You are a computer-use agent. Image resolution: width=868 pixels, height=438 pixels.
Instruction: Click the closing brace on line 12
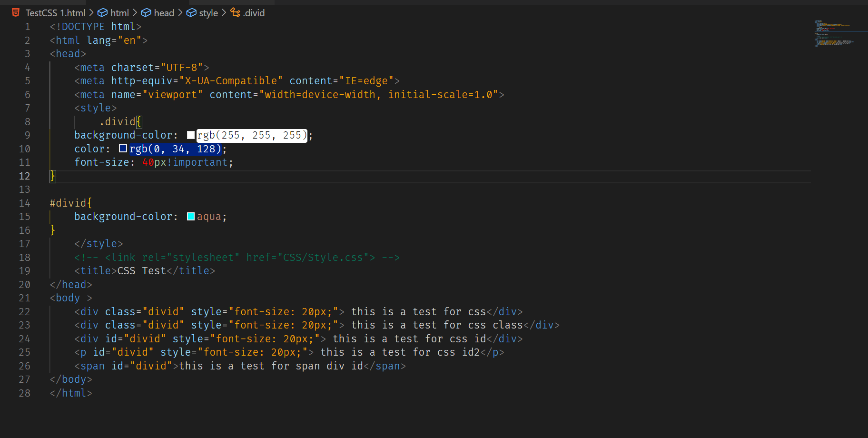coord(53,176)
